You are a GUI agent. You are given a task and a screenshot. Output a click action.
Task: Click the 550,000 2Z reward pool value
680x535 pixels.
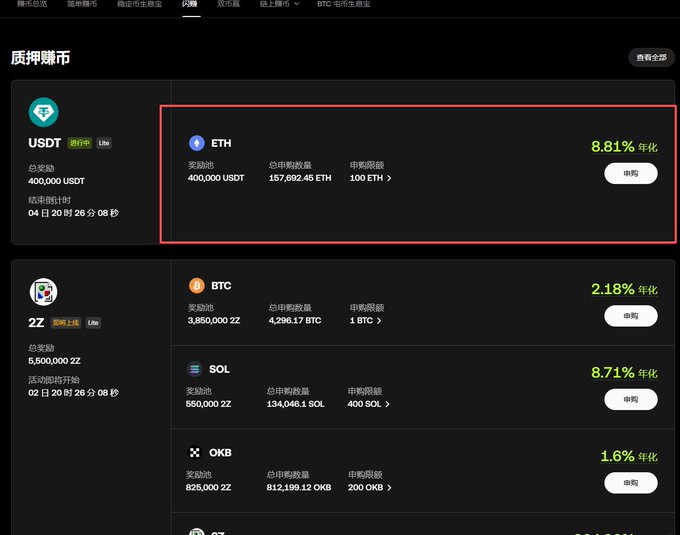[x=208, y=404]
